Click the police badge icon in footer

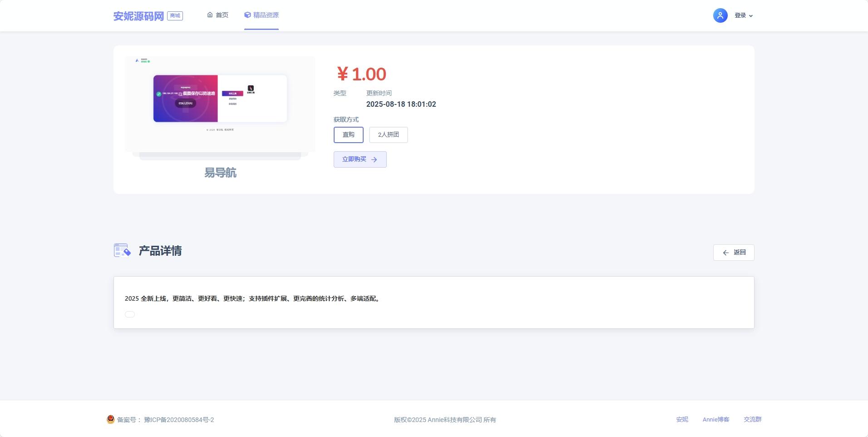pyautogui.click(x=111, y=419)
